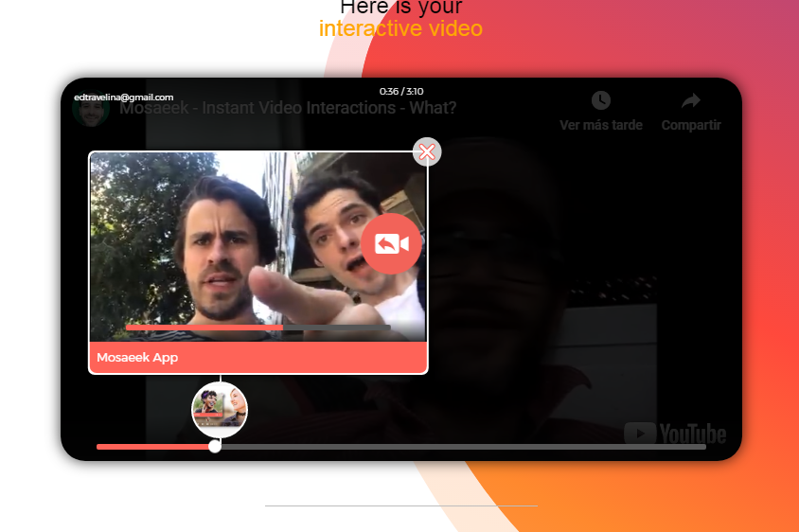The width and height of the screenshot is (799, 532).
Task: Click the Compartir label
Action: [x=691, y=125]
